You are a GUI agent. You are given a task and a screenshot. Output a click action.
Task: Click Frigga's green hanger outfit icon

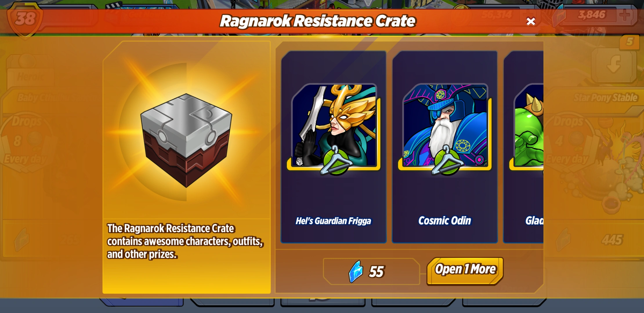(x=336, y=161)
